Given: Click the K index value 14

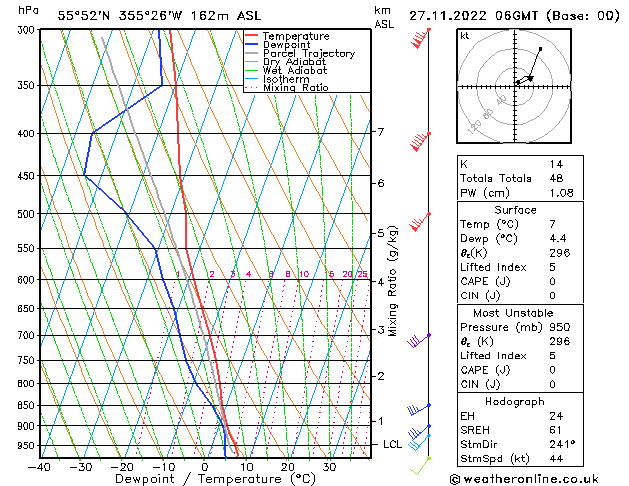Looking at the screenshot, I should (556, 164).
